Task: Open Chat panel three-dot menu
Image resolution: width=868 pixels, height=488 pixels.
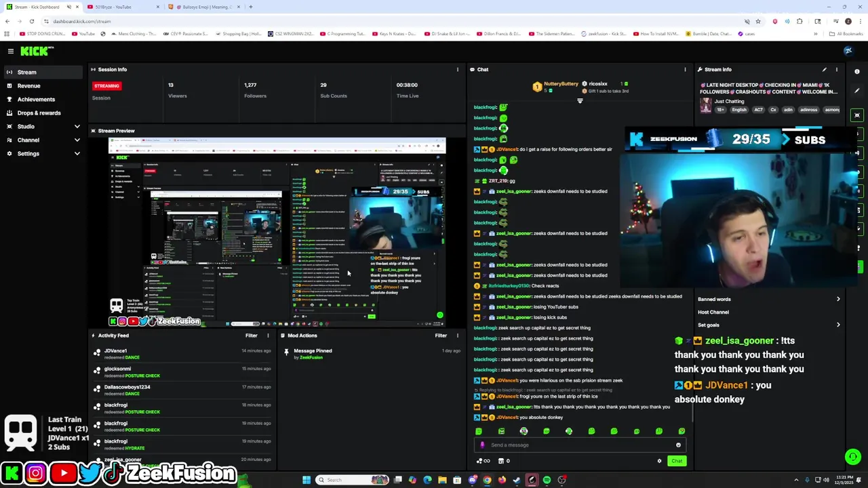Action: 685,69
